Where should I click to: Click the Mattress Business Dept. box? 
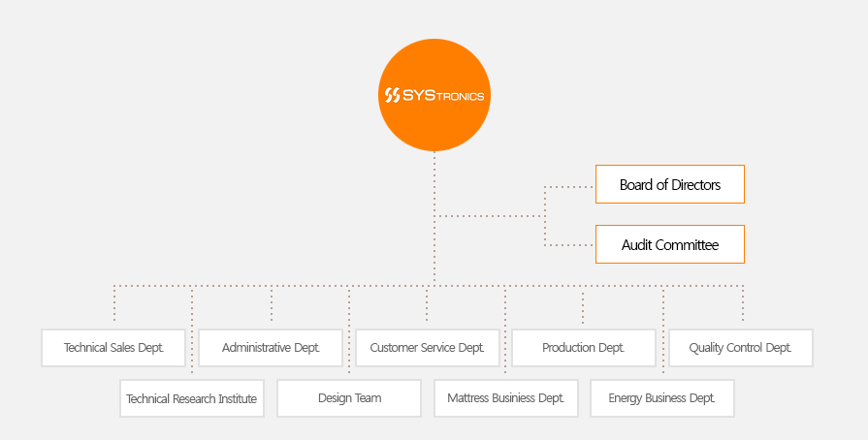(506, 398)
